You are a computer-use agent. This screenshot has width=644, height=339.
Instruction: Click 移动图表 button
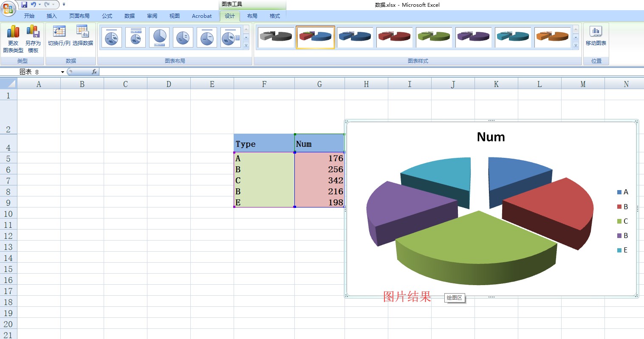[x=596, y=36]
